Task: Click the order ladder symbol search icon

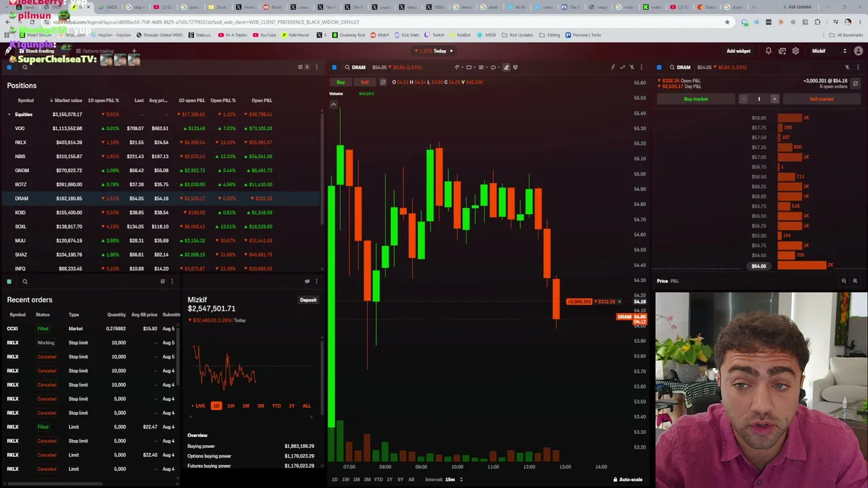Action: (672, 67)
